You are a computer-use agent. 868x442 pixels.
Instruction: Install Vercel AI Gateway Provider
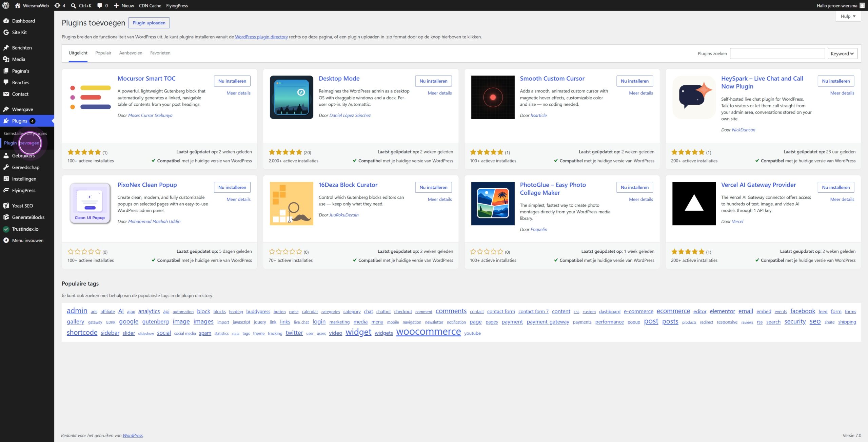tap(836, 187)
